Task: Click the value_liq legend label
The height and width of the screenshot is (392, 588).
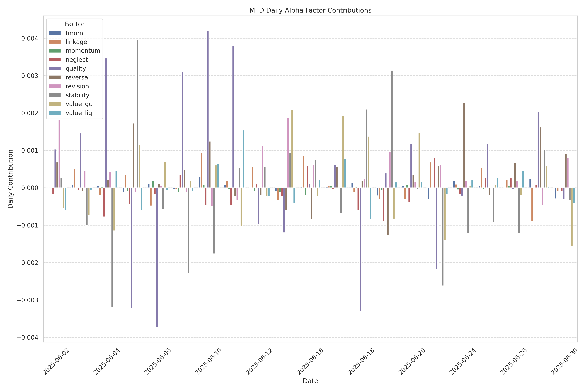Action: coord(79,113)
